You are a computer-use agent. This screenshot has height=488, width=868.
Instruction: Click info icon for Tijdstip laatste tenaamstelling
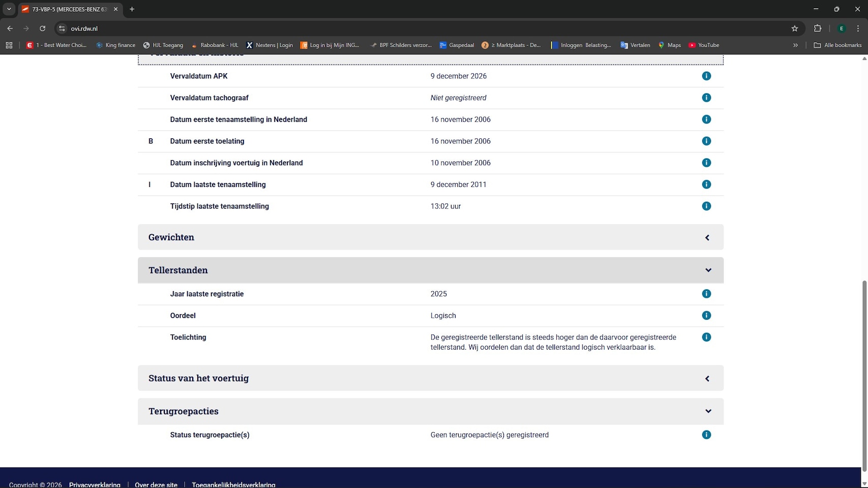pyautogui.click(x=706, y=206)
